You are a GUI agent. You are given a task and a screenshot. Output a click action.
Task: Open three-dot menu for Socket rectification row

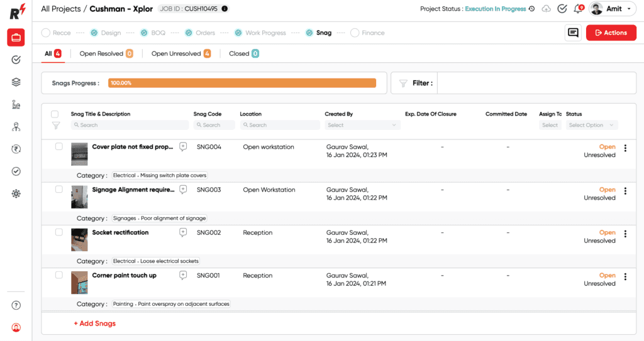click(x=625, y=234)
